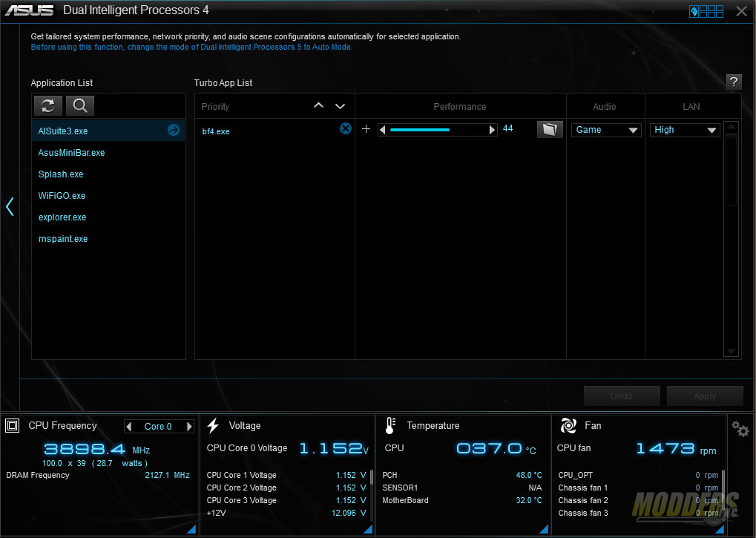Click the performance slider track

click(x=437, y=130)
